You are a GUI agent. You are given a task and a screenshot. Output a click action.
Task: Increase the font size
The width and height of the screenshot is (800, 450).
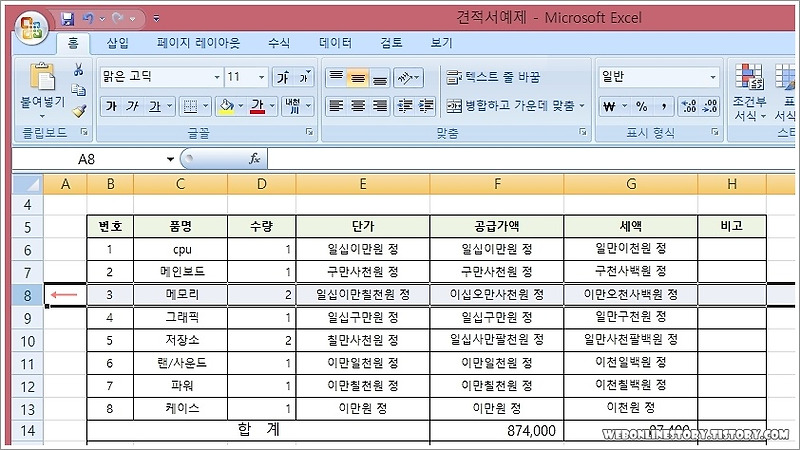[x=283, y=77]
